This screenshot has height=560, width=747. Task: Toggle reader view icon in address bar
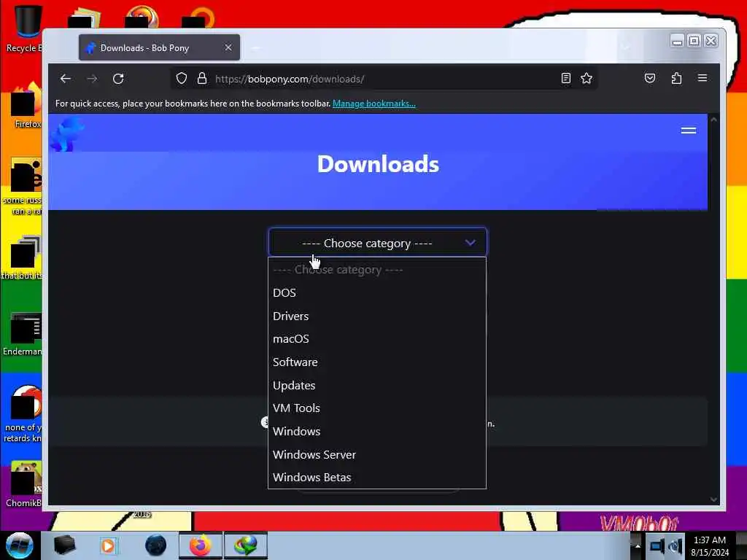(x=565, y=78)
